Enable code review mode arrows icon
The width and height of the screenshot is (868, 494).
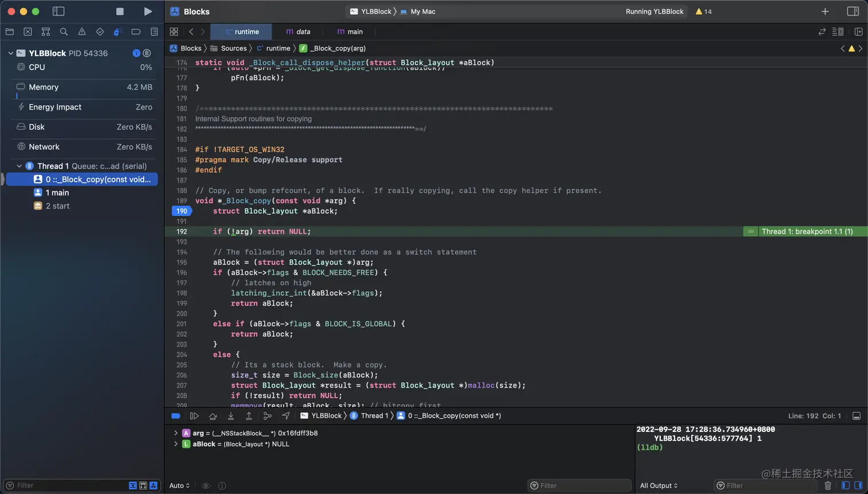(822, 32)
